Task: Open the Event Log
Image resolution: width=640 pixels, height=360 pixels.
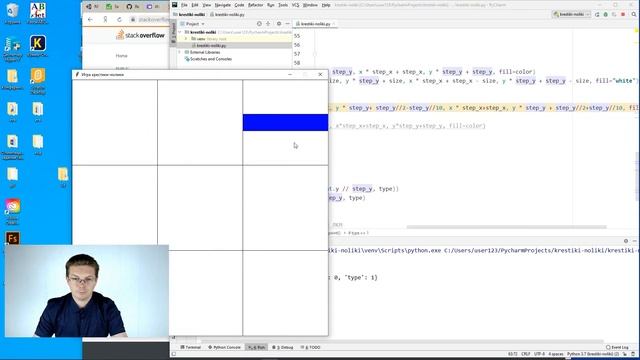Action: coord(618,347)
